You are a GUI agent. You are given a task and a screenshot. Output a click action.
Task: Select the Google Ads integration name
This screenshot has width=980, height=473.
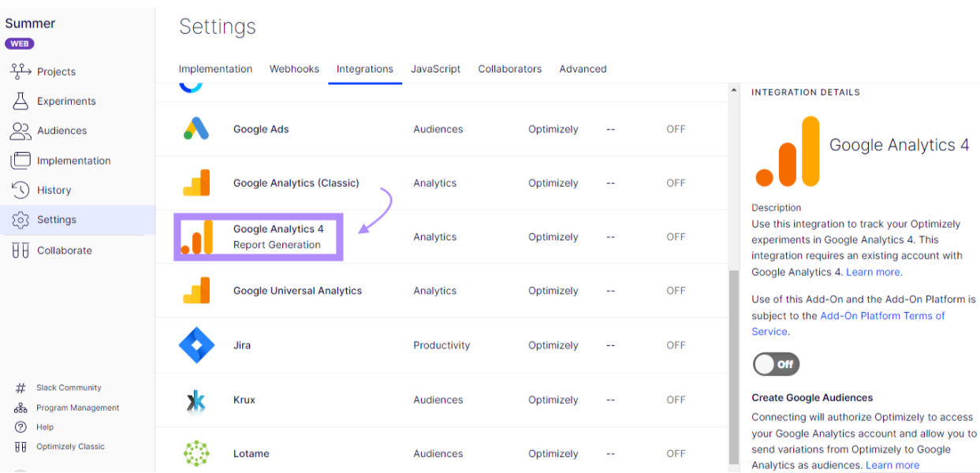261,129
